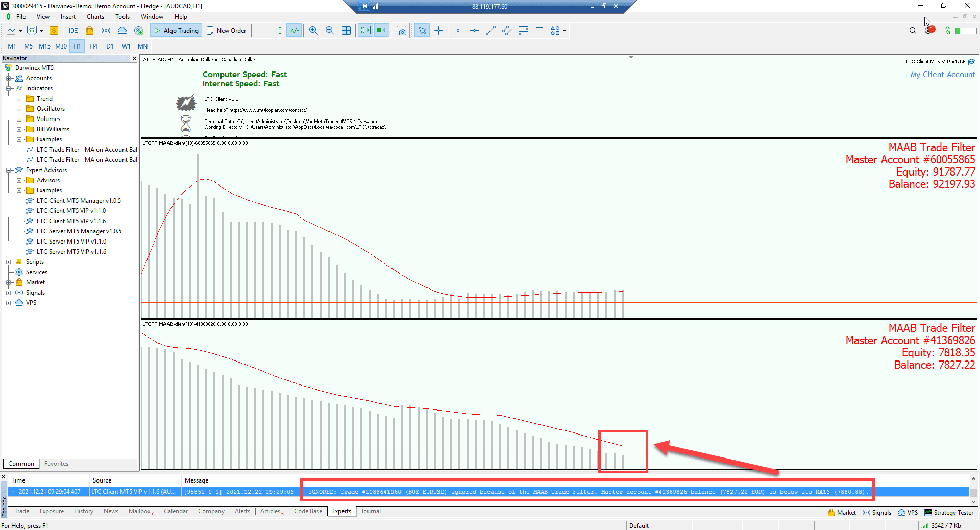Zoom out of the chart
The image size is (980, 530).
(x=330, y=31)
